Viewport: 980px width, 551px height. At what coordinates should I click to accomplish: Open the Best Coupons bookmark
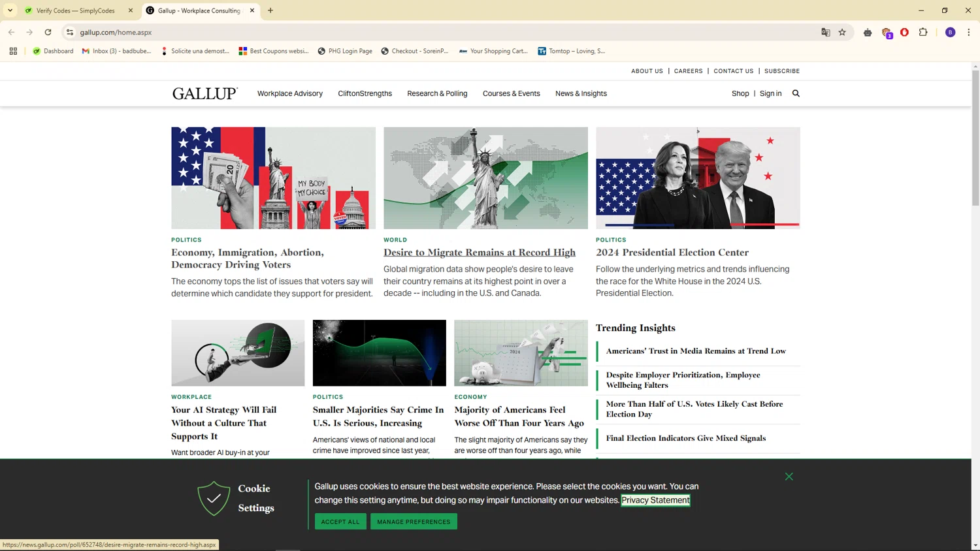click(x=274, y=51)
